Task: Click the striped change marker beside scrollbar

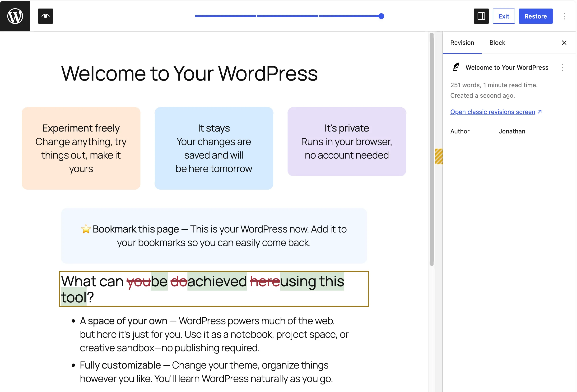Action: point(439,156)
